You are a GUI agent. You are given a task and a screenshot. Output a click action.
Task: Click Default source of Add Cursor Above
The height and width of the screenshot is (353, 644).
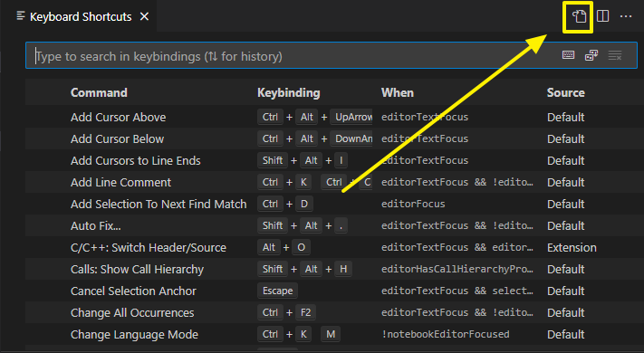point(565,117)
